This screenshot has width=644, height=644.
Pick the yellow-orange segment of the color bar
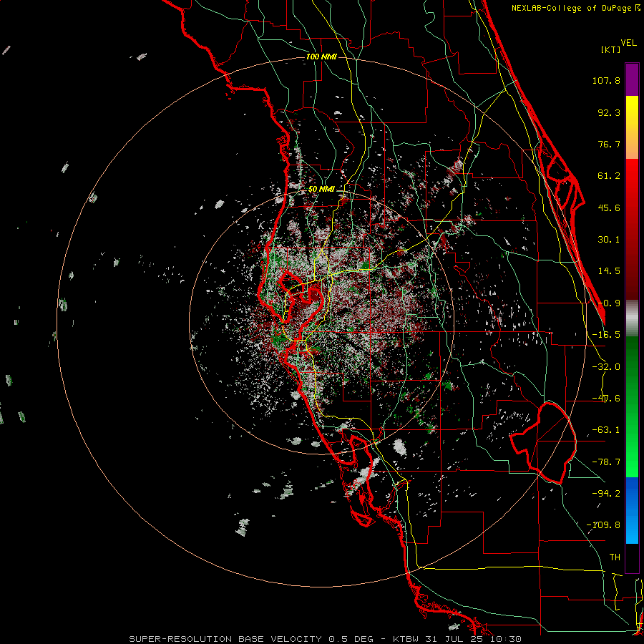point(632,127)
